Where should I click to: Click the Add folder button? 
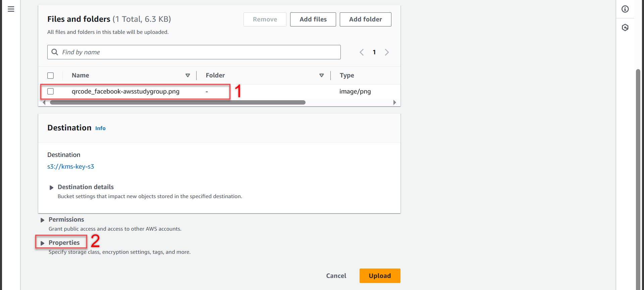pos(365,19)
